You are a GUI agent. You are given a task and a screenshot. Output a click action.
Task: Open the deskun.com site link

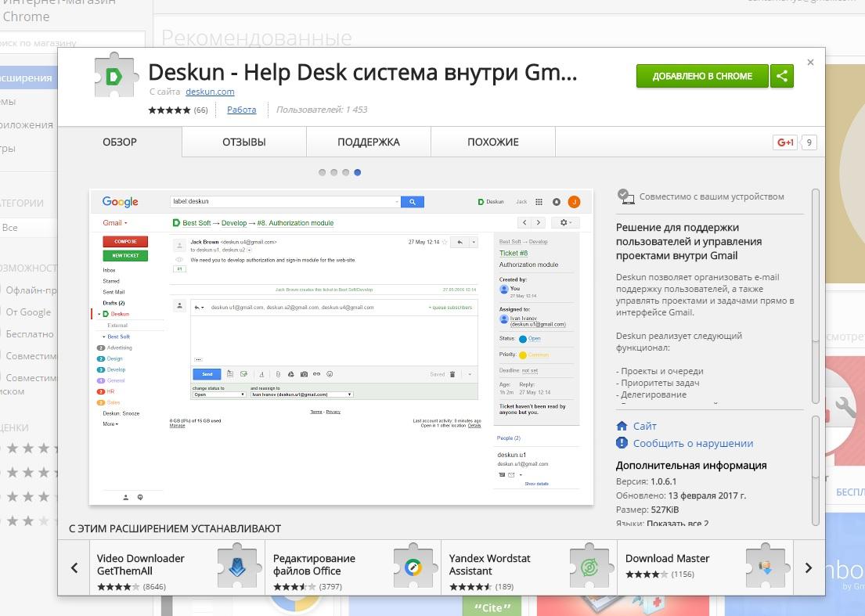point(210,92)
